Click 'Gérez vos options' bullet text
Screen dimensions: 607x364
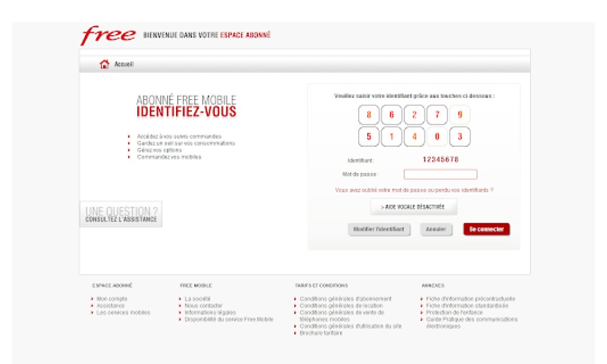click(160, 150)
